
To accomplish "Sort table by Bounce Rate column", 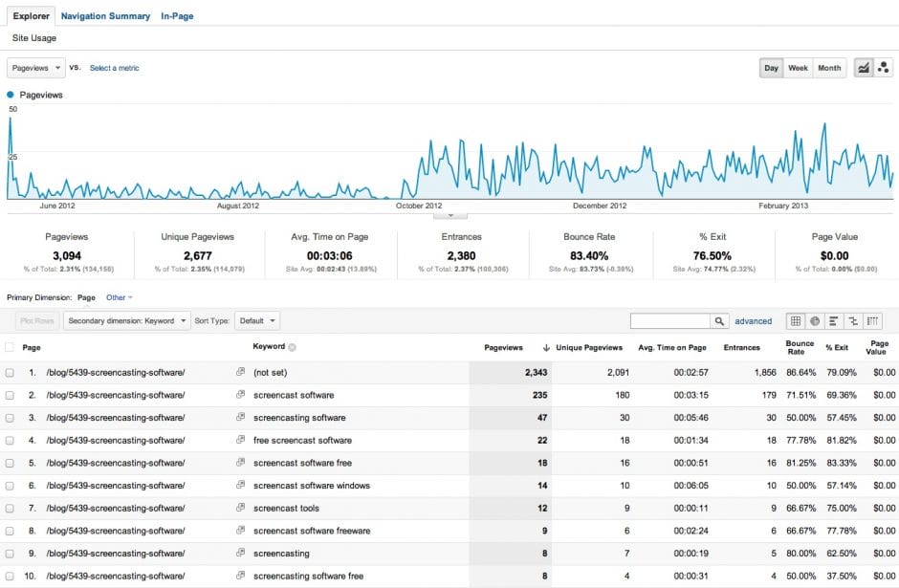I will pyautogui.click(x=800, y=347).
